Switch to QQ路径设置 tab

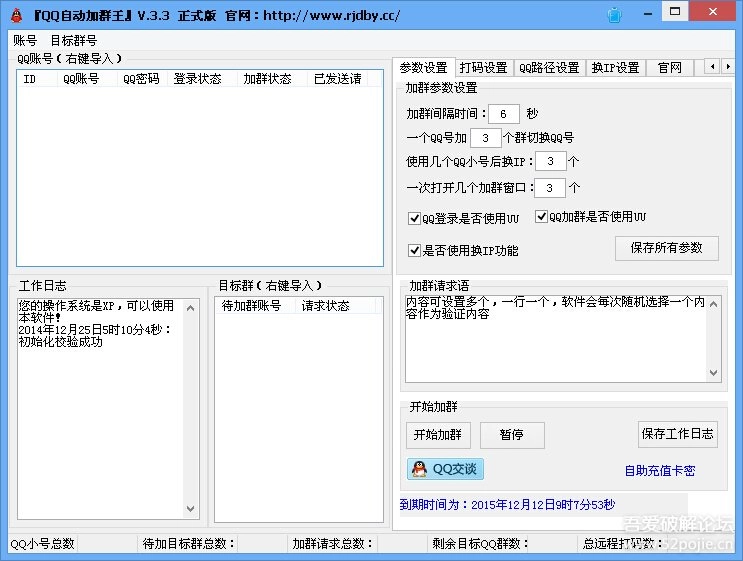[x=549, y=68]
